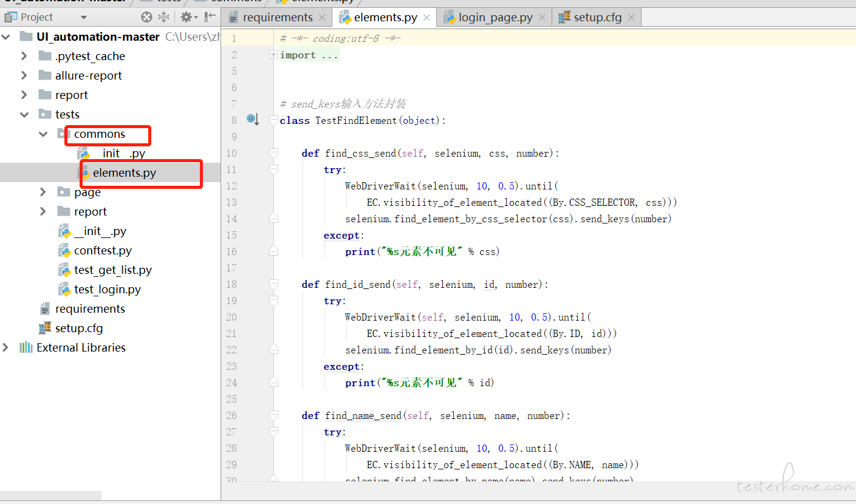856x504 pixels.
Task: Click the scroll-from-source target icon in Project panel
Action: (x=146, y=17)
